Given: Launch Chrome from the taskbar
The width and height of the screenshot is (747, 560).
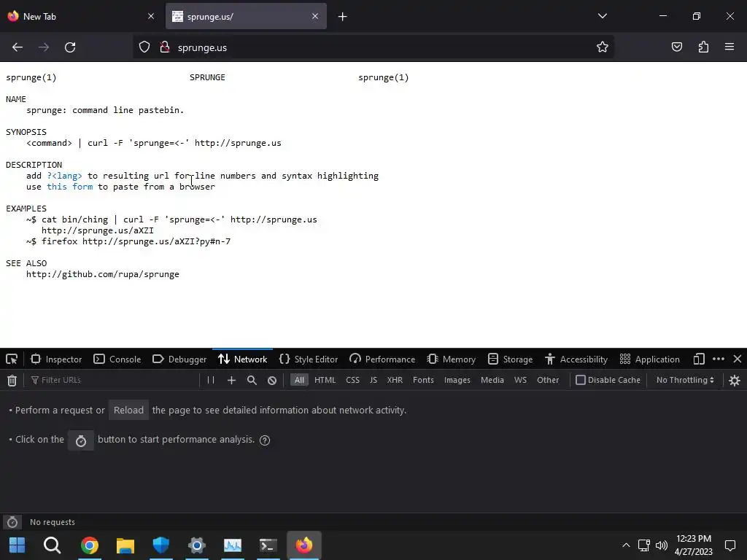Looking at the screenshot, I should (x=90, y=545).
